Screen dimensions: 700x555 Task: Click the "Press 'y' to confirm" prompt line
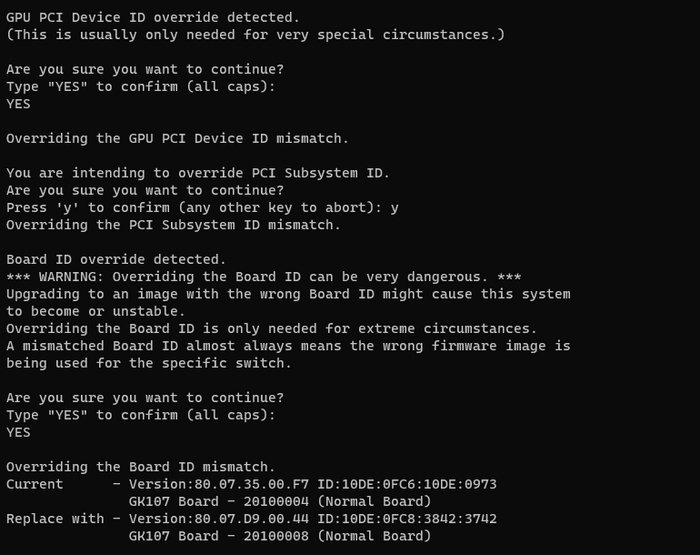tap(202, 207)
